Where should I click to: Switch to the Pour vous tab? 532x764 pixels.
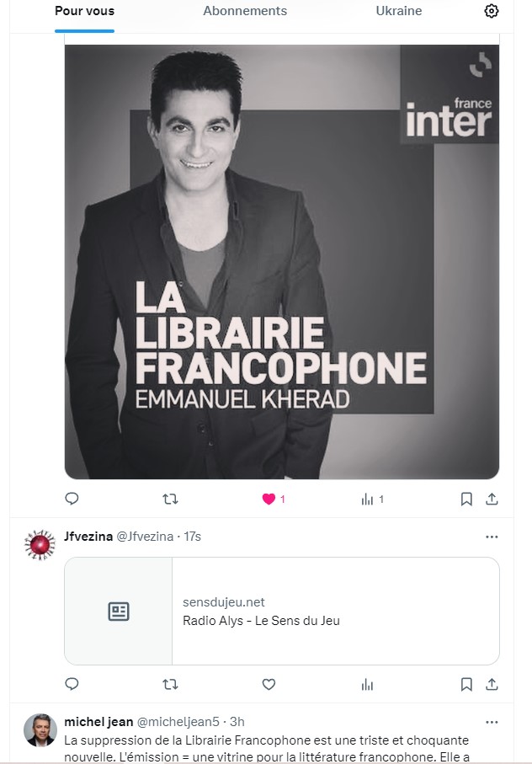coord(84,11)
